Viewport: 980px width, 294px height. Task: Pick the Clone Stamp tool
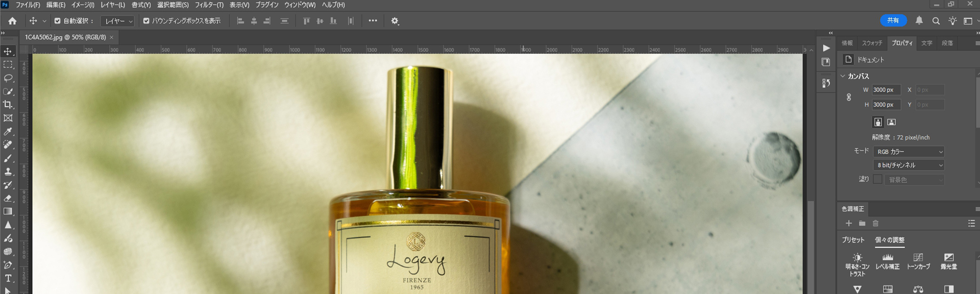click(8, 171)
